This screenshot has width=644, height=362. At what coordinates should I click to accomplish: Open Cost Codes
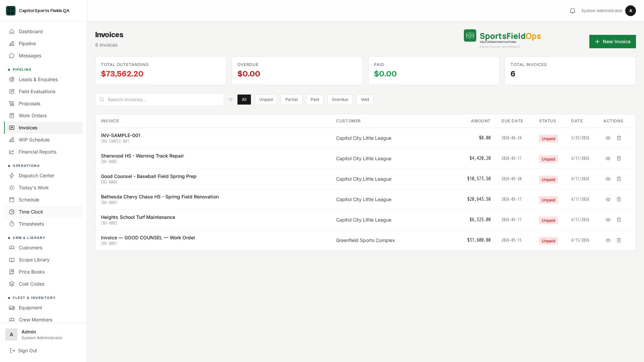point(43,284)
